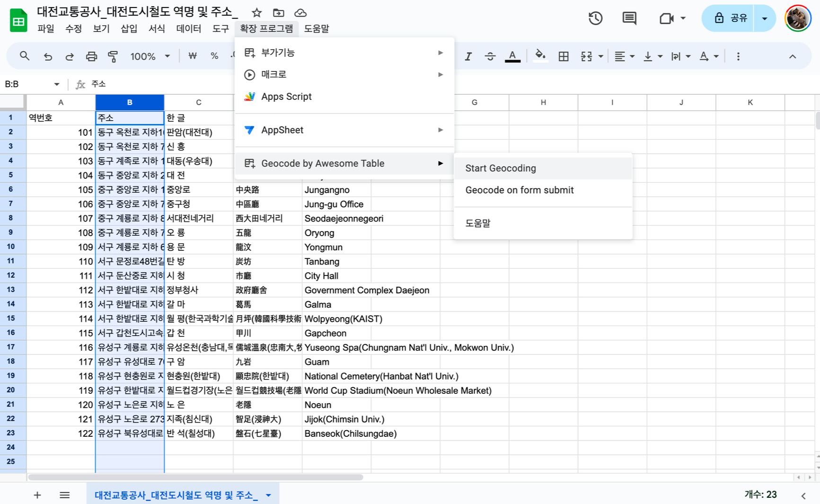Open the sheet tab options arrow
Viewport: 820px width, 504px height.
268,495
